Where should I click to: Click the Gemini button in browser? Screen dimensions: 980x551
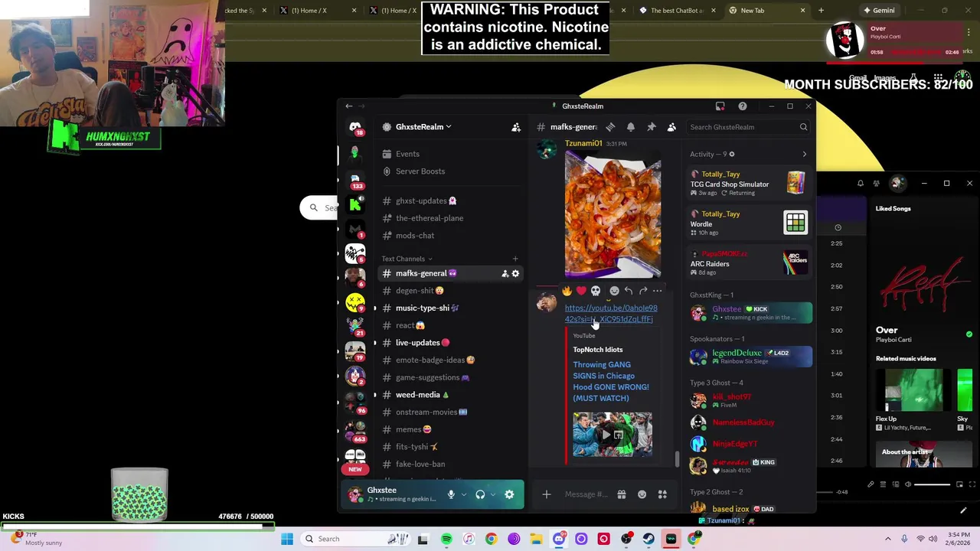[x=878, y=11]
